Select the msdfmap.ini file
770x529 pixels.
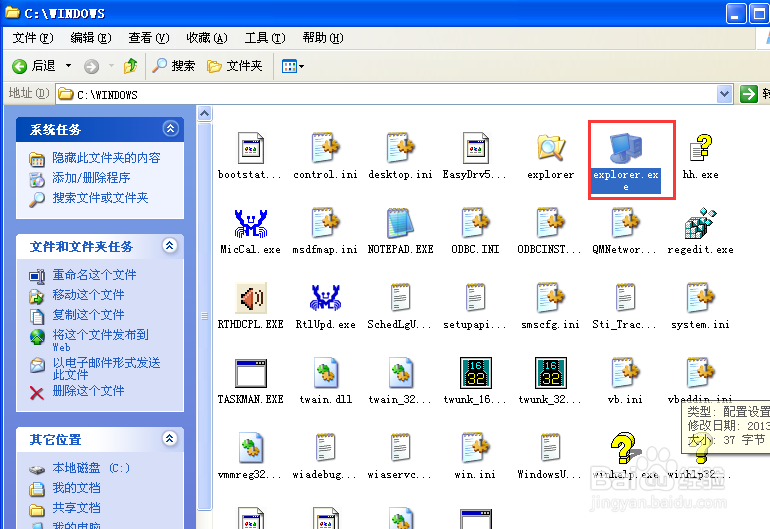326,223
